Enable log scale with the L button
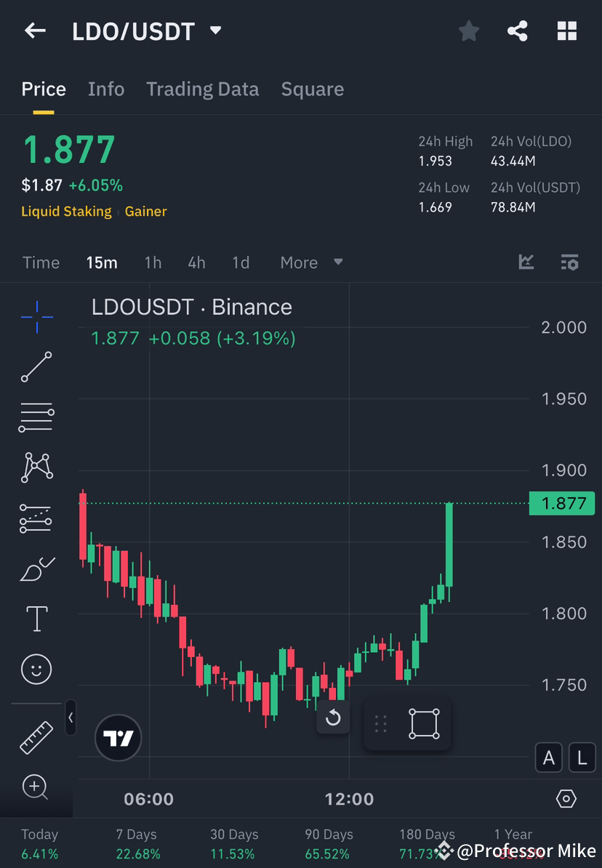This screenshot has height=868, width=602. pyautogui.click(x=582, y=758)
